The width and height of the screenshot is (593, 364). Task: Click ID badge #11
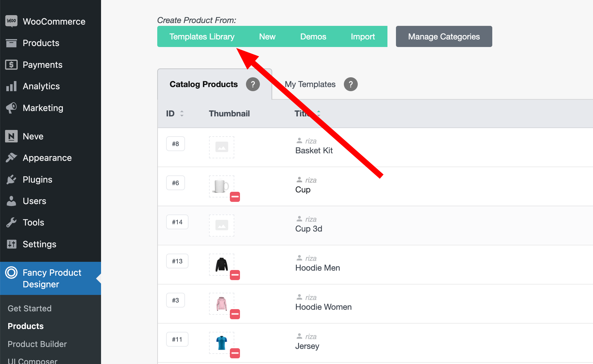pos(177,339)
